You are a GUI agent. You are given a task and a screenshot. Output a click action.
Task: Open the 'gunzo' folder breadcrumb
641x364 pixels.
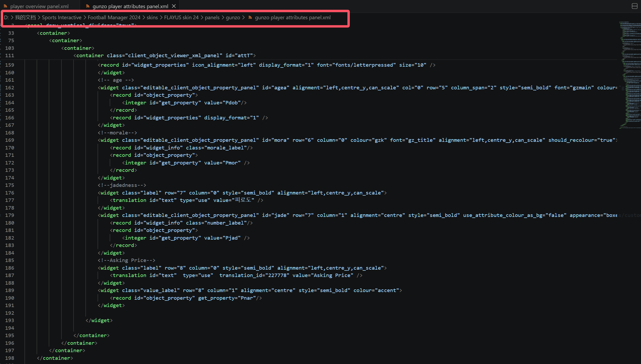pyautogui.click(x=233, y=17)
